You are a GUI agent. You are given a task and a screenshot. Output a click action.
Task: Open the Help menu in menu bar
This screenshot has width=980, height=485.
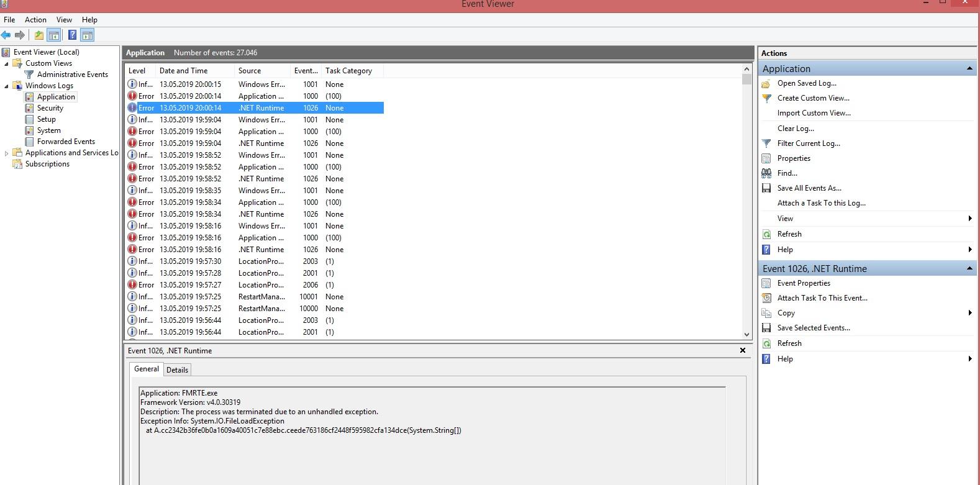89,20
